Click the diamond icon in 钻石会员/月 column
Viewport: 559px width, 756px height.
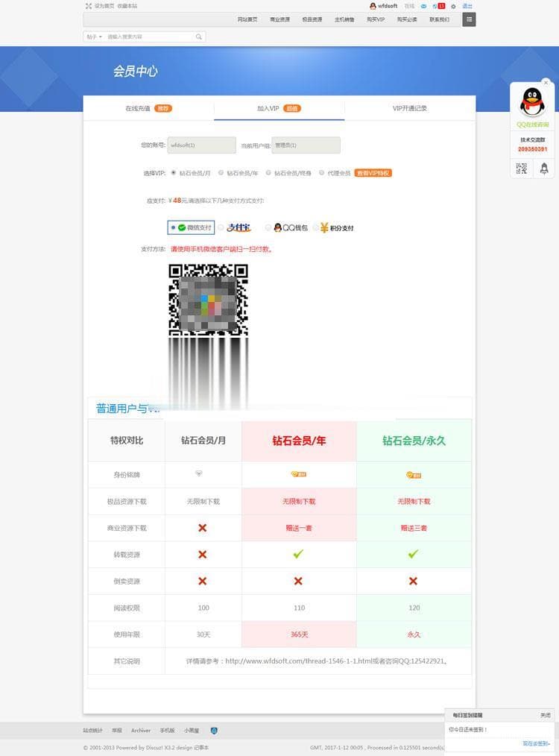198,473
